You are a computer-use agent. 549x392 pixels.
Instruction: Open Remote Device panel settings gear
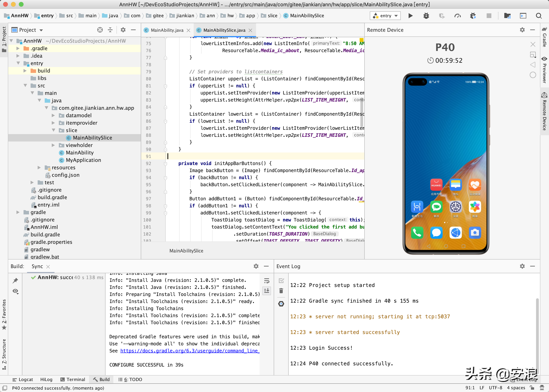(522, 30)
